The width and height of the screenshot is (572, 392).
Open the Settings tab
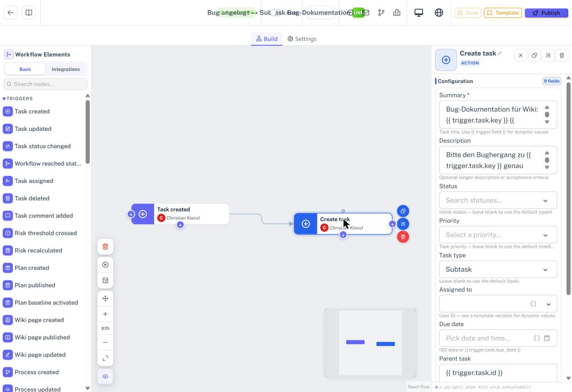(x=302, y=39)
